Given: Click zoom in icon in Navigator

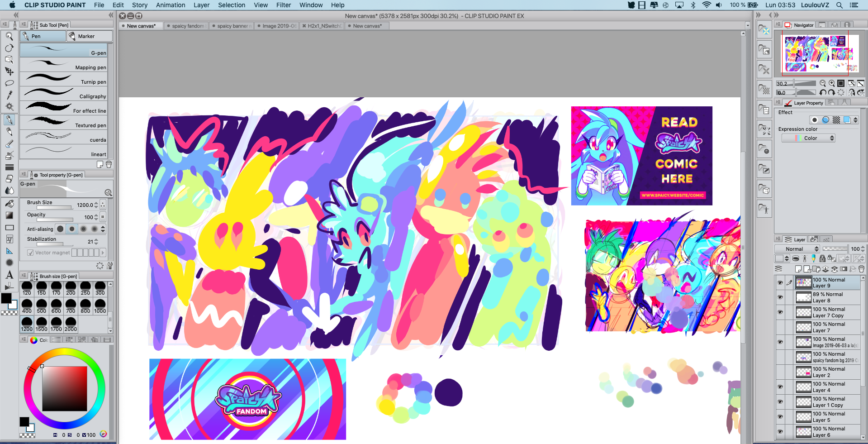Looking at the screenshot, I should tap(832, 84).
